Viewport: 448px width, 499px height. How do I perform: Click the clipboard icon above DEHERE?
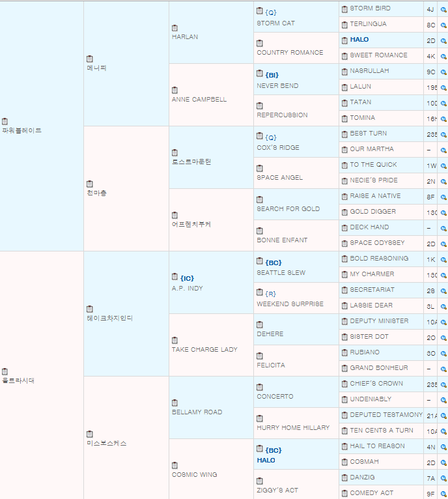click(260, 324)
